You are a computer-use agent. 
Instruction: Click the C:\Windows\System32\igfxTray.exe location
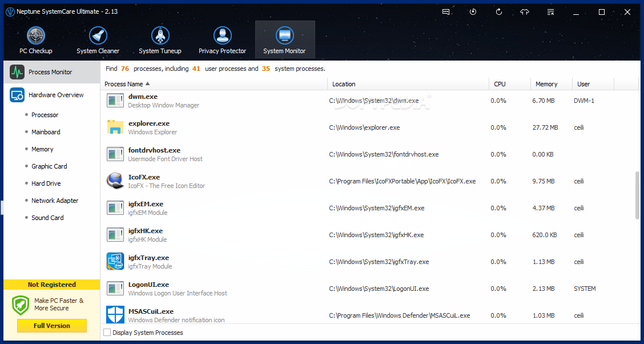pos(379,262)
